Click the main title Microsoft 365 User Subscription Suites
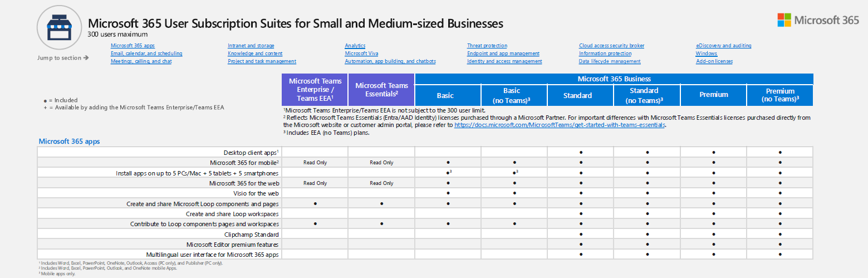 [296, 23]
